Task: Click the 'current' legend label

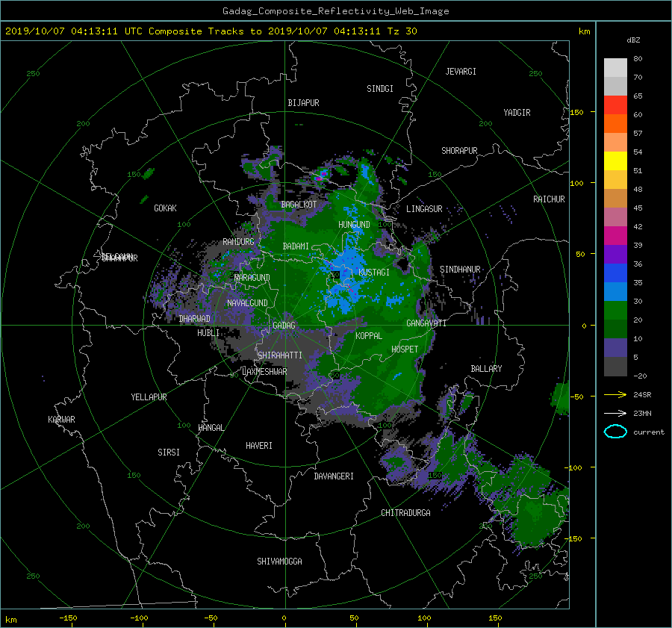Action: (x=648, y=432)
